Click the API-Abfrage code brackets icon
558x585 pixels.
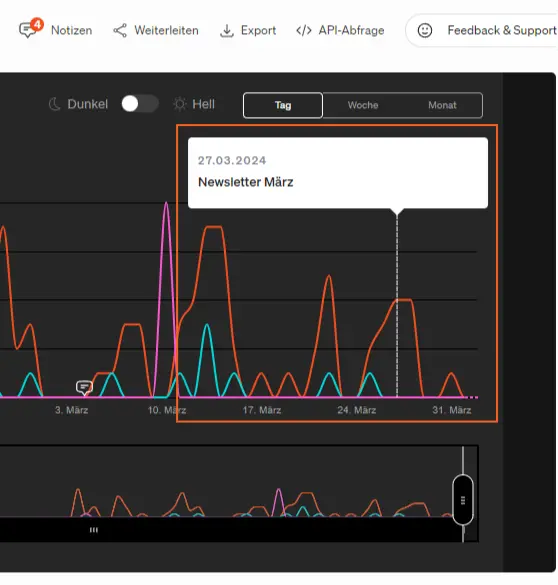pos(304,30)
